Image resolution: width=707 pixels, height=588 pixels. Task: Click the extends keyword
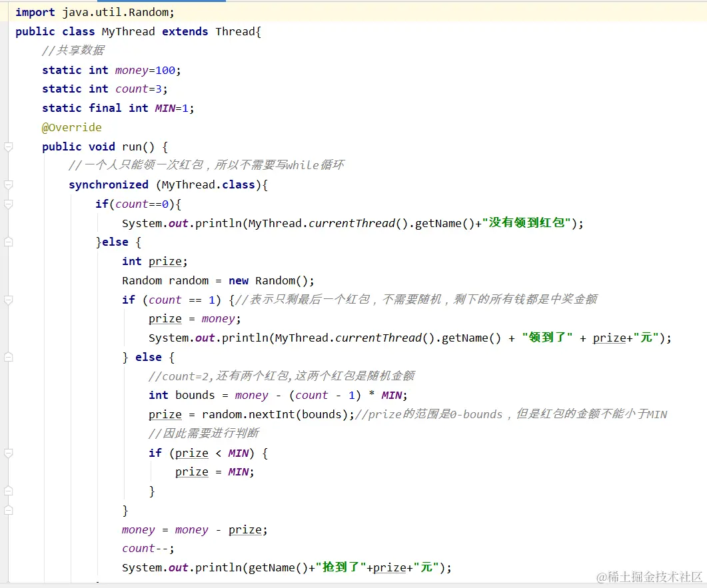tap(185, 31)
